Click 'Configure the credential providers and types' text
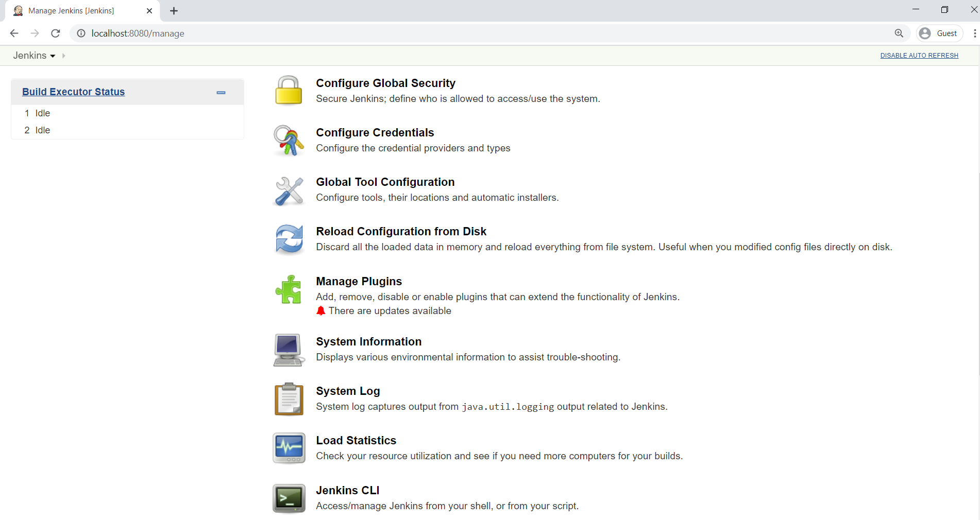The height and width of the screenshot is (520, 980). (413, 148)
